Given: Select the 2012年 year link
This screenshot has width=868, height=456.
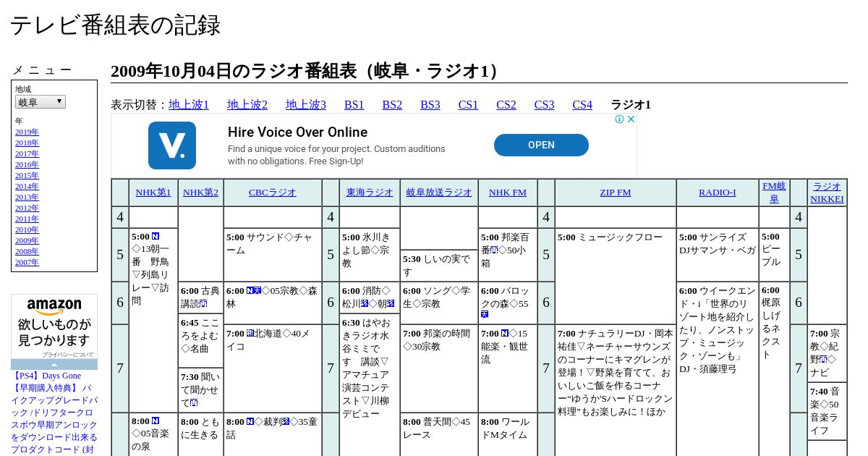Looking at the screenshot, I should 27,208.
